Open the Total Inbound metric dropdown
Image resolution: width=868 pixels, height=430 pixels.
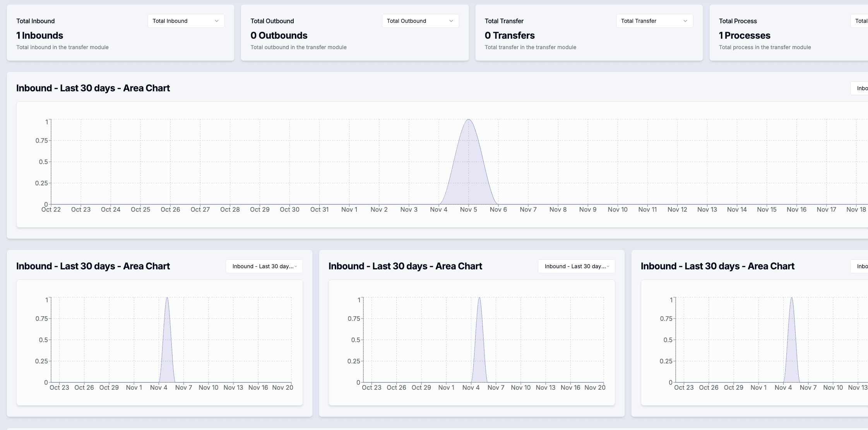tap(186, 21)
